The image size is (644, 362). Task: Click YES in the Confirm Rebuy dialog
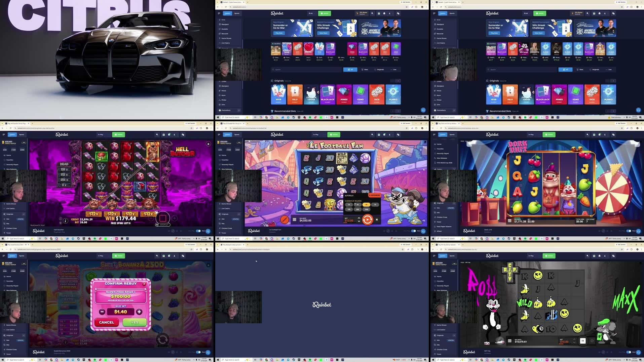[135, 322]
